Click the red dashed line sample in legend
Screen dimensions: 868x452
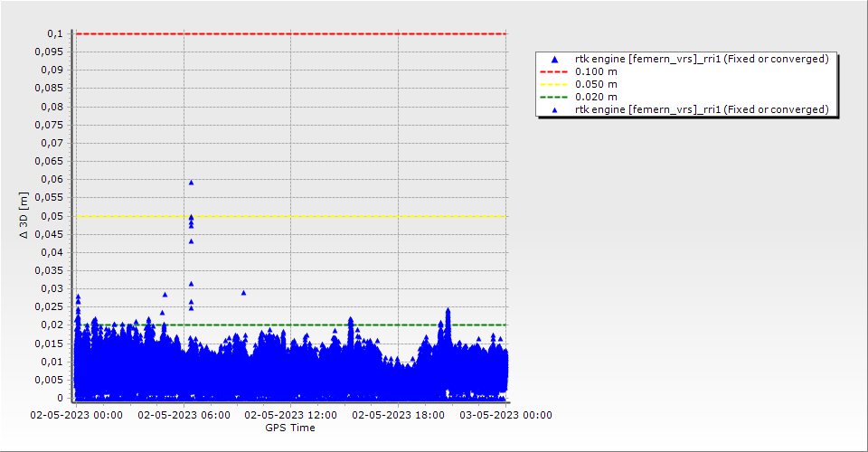click(554, 71)
